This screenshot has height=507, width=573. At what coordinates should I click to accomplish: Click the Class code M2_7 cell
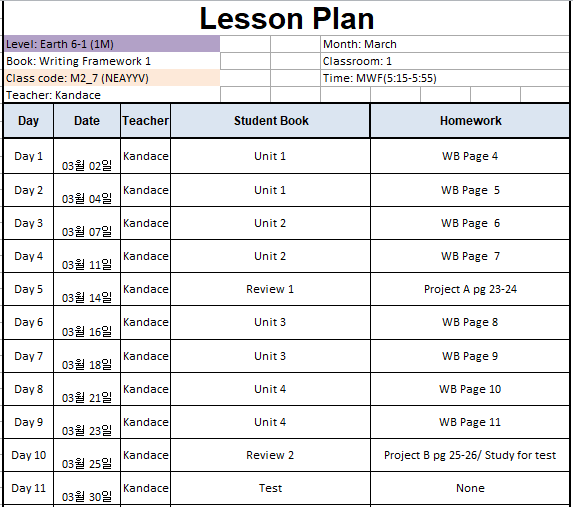tap(112, 78)
